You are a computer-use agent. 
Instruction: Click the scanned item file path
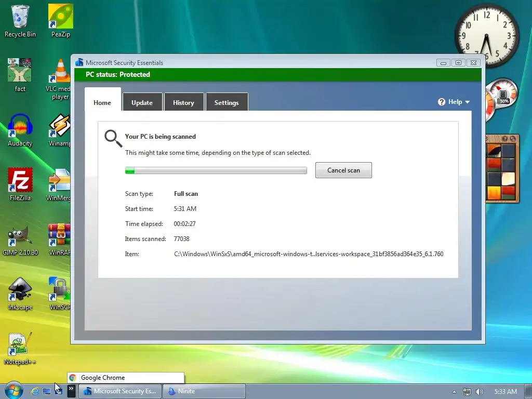pyautogui.click(x=309, y=254)
